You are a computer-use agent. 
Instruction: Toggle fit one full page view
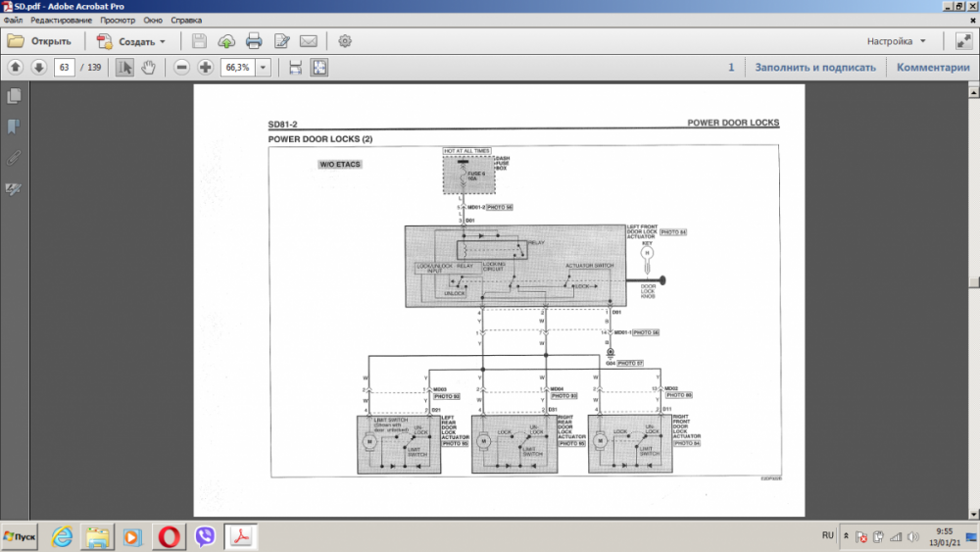319,68
